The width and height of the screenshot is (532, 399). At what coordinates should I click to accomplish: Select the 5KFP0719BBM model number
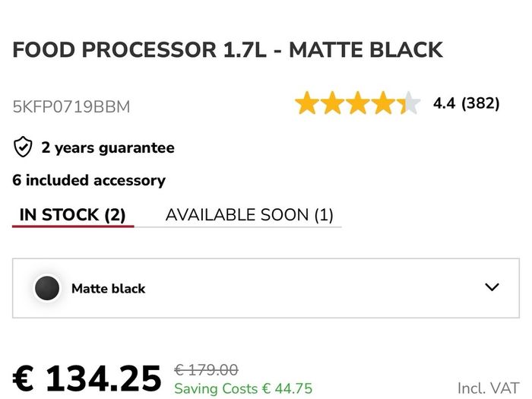(71, 106)
